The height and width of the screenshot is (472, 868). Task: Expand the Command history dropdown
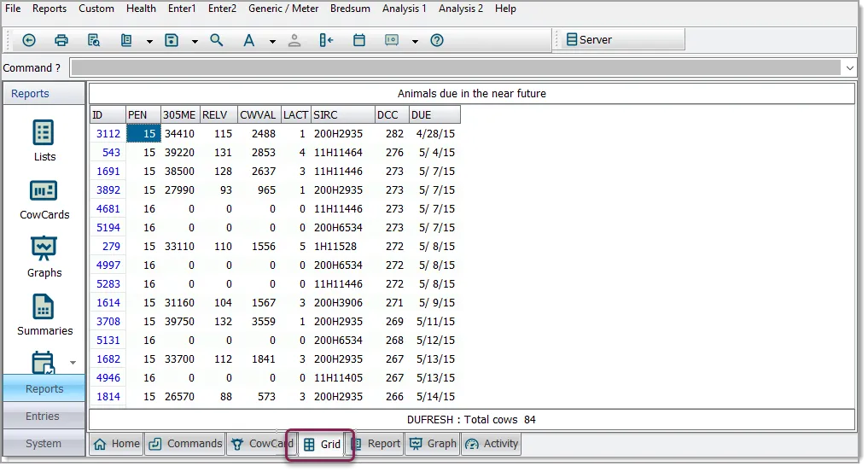pos(850,68)
